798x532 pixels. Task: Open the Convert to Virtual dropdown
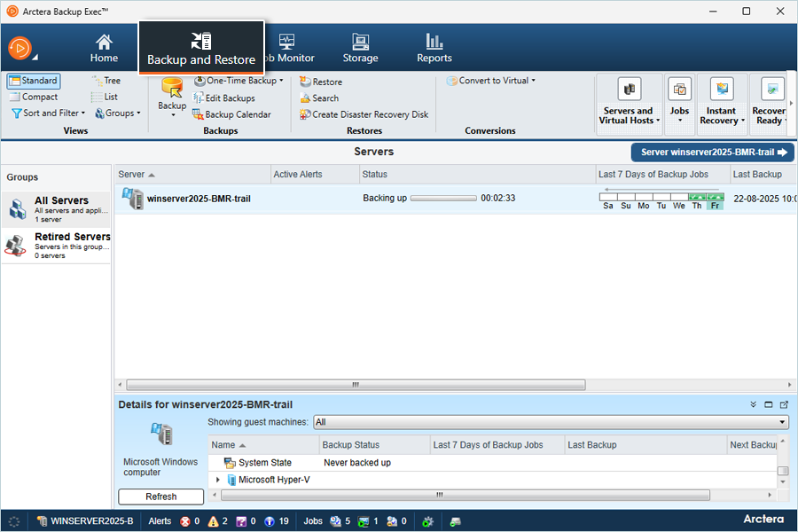491,81
